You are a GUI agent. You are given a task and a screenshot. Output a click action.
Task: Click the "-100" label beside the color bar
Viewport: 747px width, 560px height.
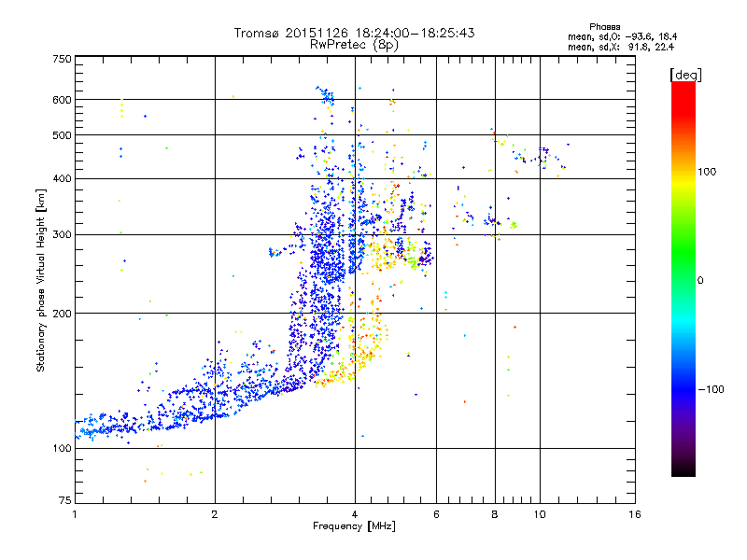tap(712, 389)
